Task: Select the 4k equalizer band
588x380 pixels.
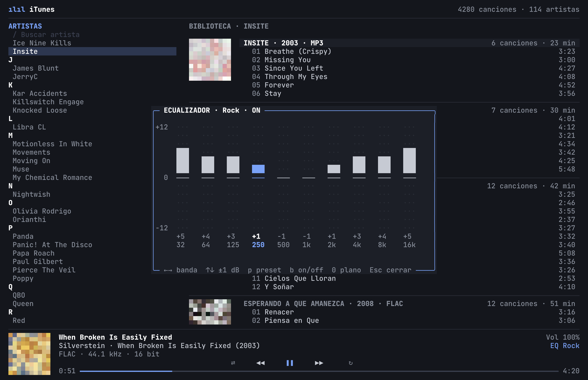Action: (359, 165)
